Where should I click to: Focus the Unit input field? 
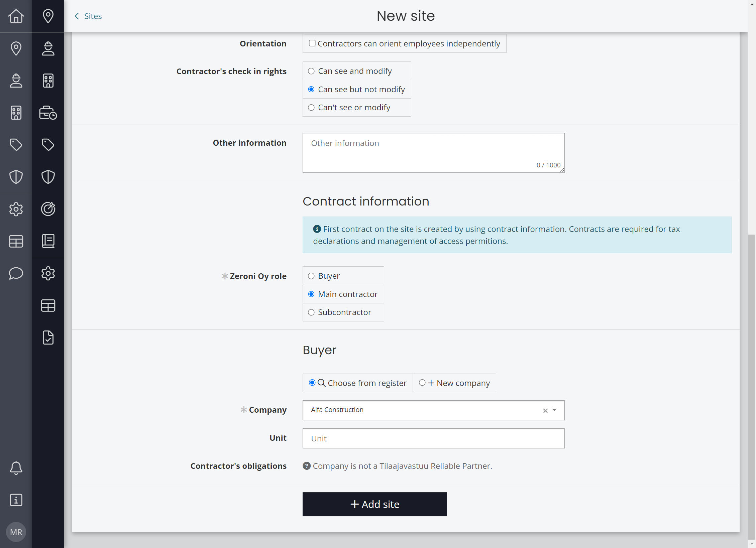[x=433, y=438]
